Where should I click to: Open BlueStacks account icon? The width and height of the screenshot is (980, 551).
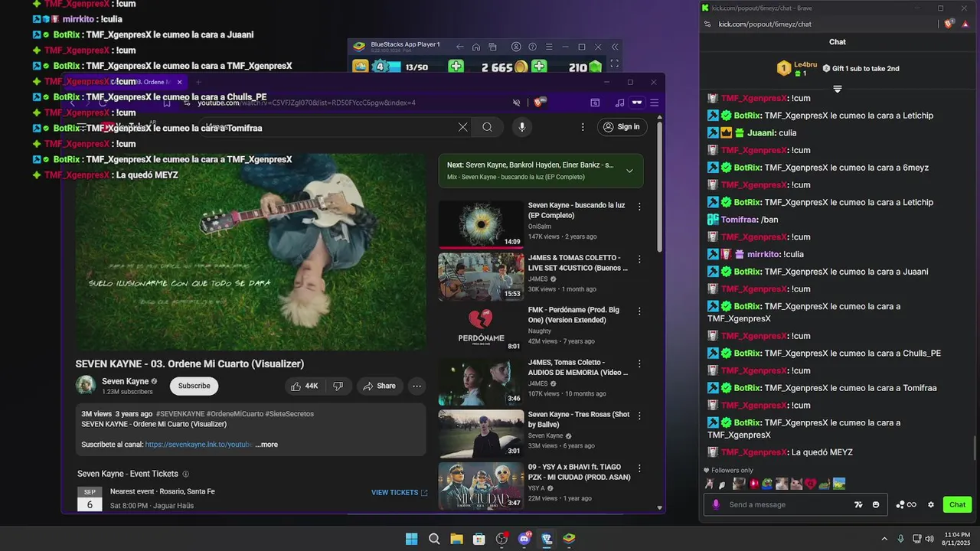(x=516, y=47)
